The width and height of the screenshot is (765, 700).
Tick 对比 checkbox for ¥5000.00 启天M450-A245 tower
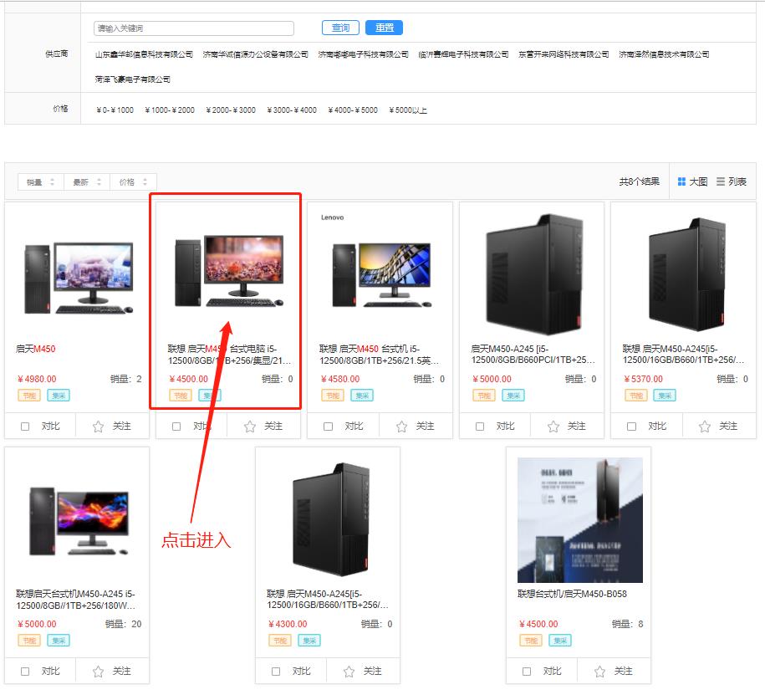[480, 427]
